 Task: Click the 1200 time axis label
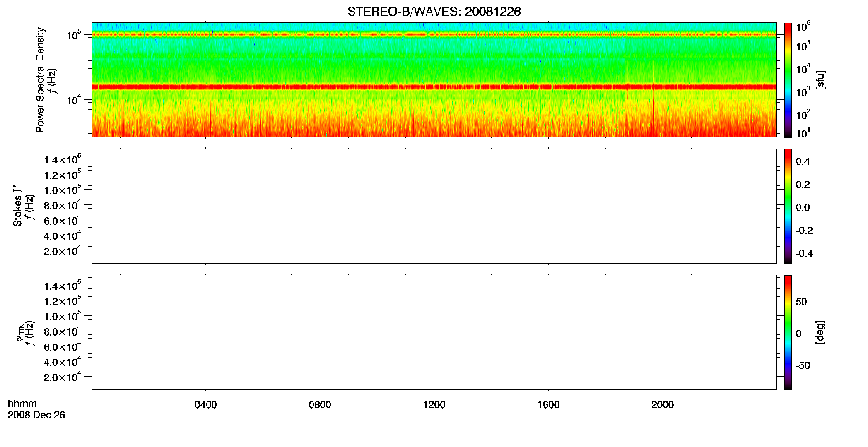pyautogui.click(x=434, y=405)
